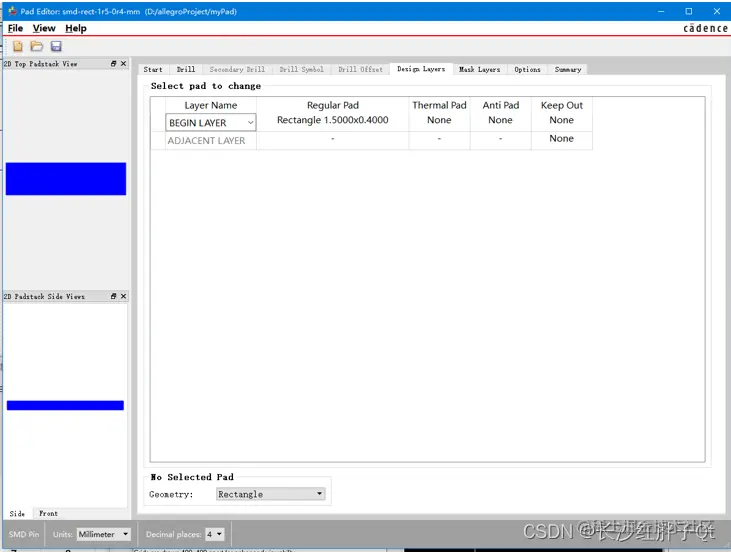Select the Regular Pad Rectangle 1.5000x0.4000 cell
Image resolution: width=731 pixels, height=552 pixels.
pos(332,120)
